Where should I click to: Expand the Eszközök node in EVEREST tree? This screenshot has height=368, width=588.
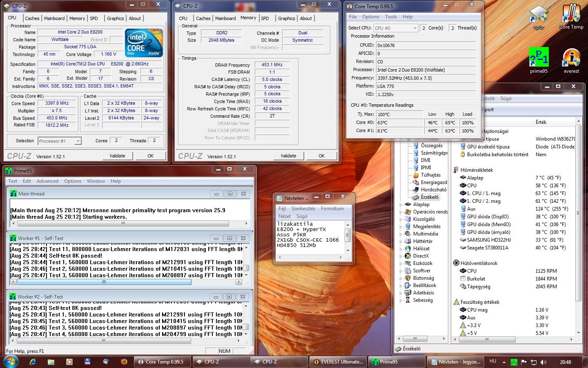coord(401,263)
